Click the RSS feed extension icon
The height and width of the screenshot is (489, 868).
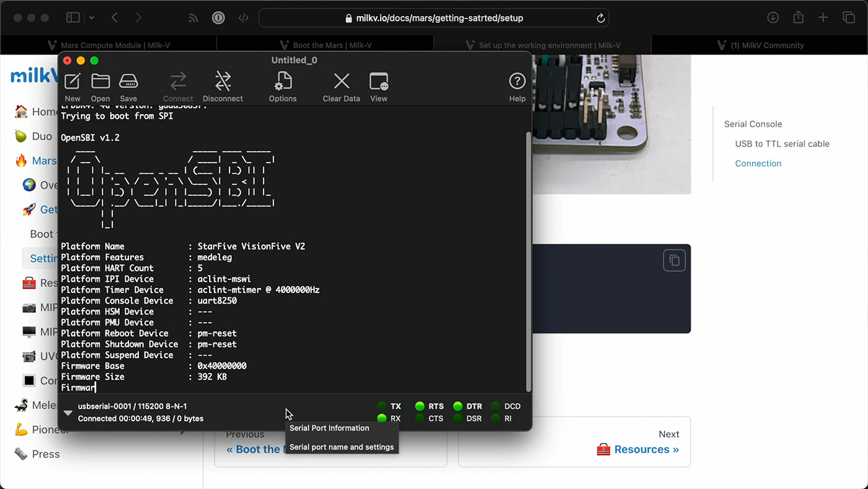click(x=193, y=18)
